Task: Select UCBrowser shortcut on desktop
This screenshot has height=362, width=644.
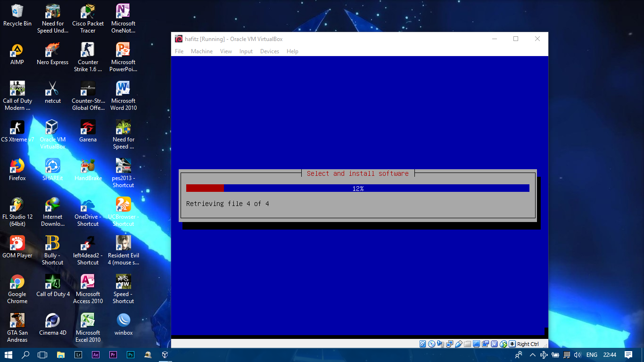Action: (124, 212)
